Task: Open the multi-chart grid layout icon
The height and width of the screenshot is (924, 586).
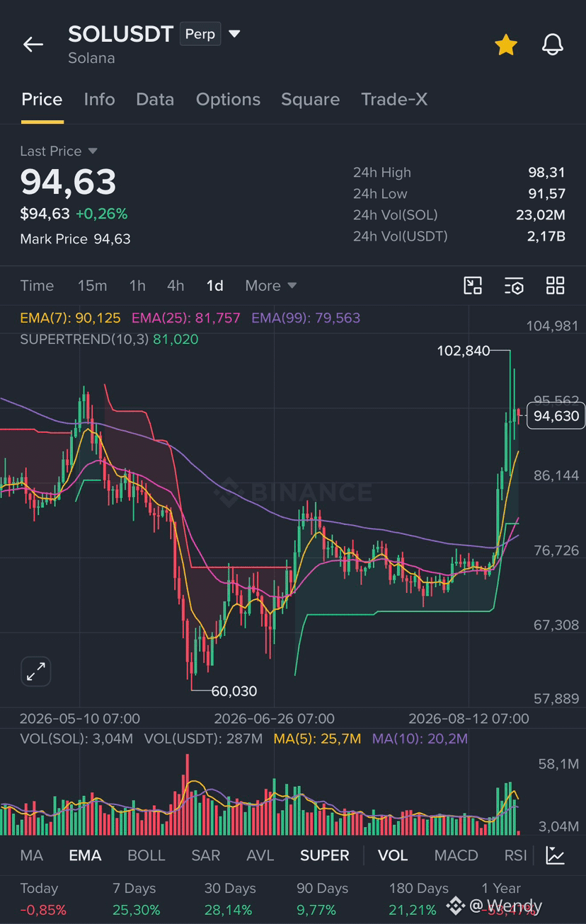Action: 556,285
